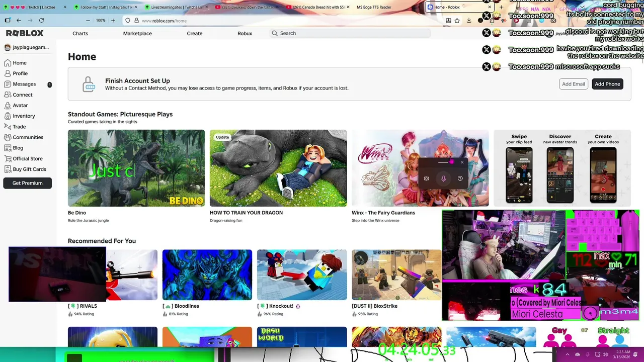Open the taskbar clock showing 2:25 AM
This screenshot has width=644, height=362.
click(x=622, y=354)
